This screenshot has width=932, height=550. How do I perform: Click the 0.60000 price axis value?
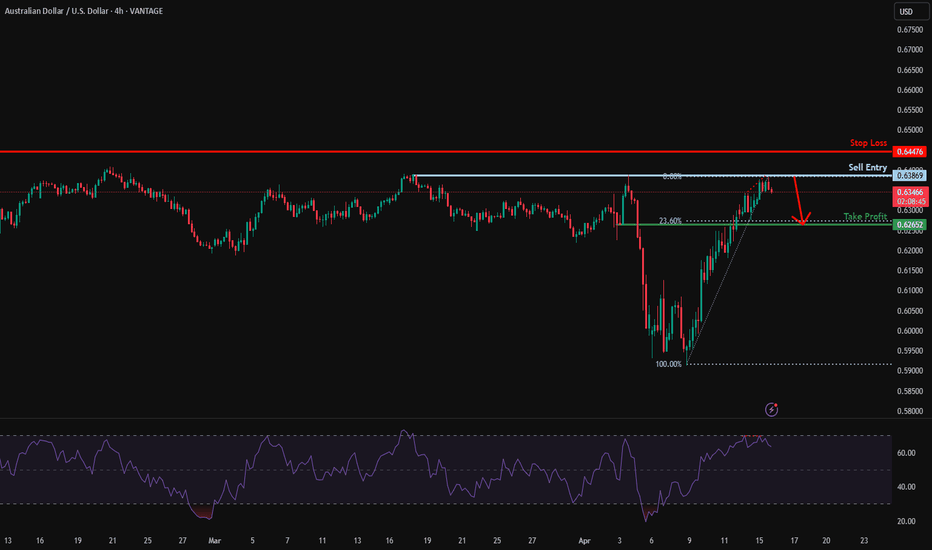909,331
